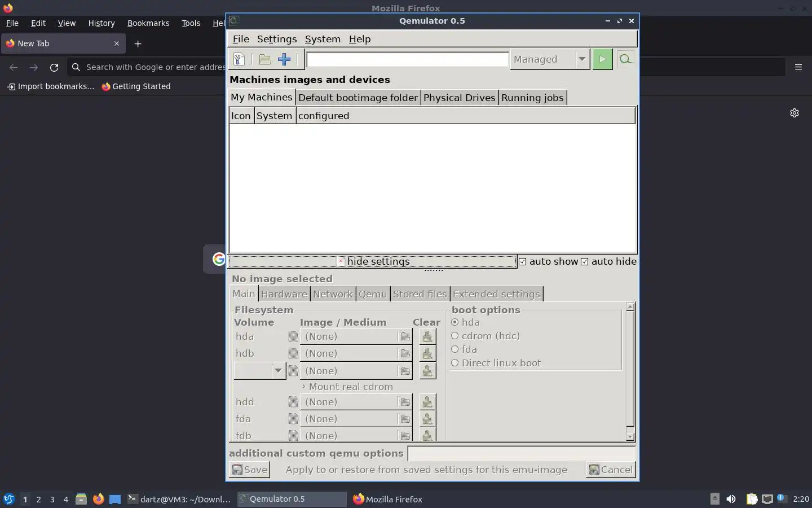
Task: Open the System menu in Qemulator
Action: 323,39
